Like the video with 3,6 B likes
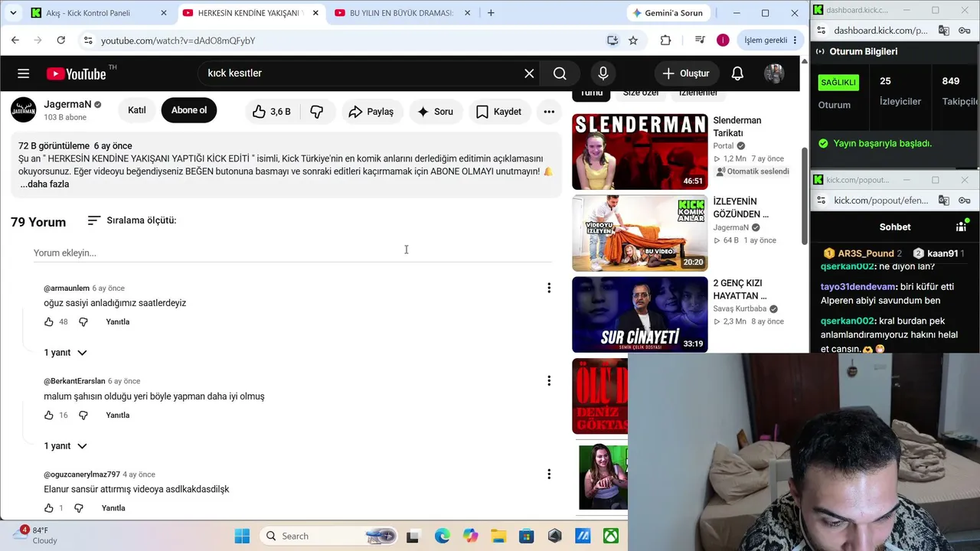 (272, 112)
